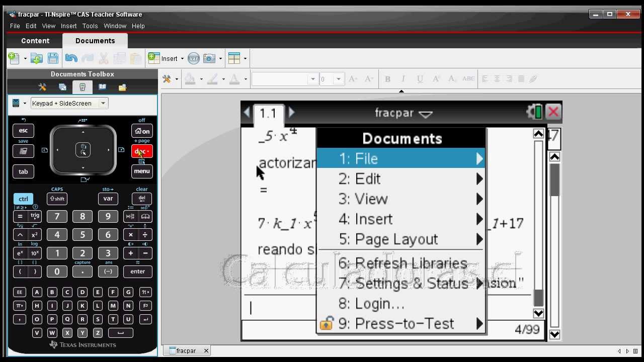Click the del key on keypad
Screen dimensions: 644x362
(142, 199)
